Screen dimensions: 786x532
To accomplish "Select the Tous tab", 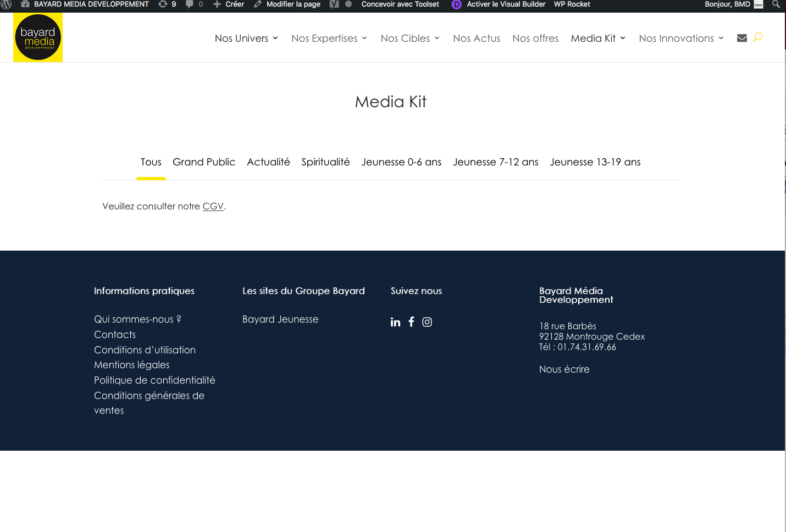I will pos(151,162).
